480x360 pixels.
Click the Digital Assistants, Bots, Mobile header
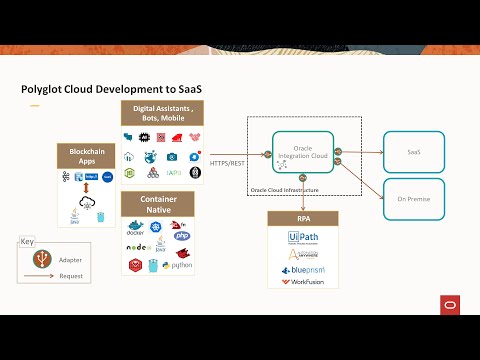click(162, 113)
